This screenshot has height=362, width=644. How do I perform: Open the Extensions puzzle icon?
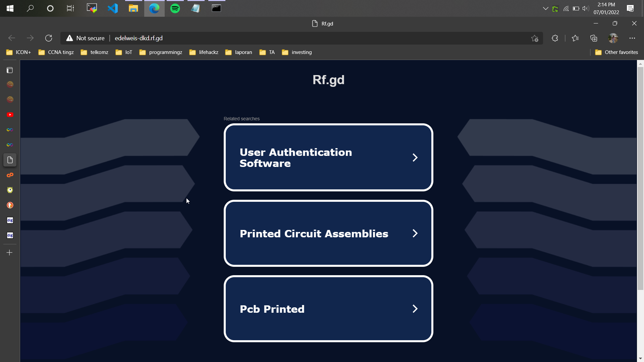(555, 38)
